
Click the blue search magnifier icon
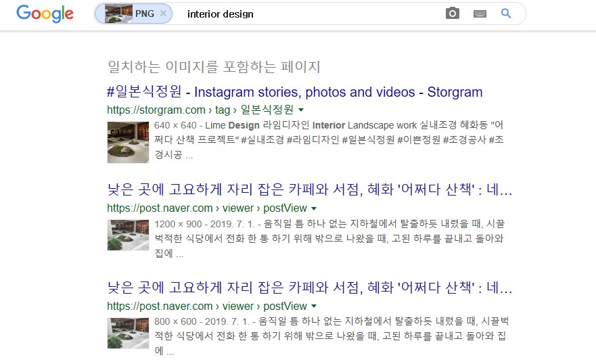coord(506,14)
